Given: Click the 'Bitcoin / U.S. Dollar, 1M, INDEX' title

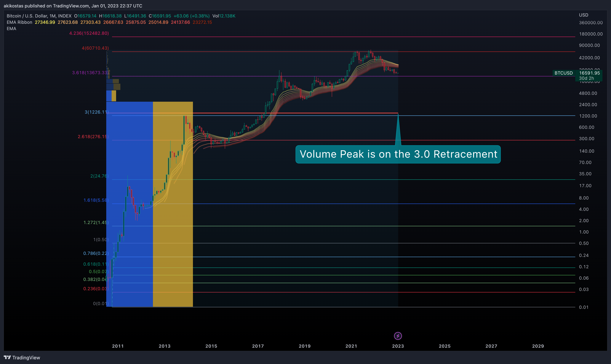Looking at the screenshot, I should [39, 16].
